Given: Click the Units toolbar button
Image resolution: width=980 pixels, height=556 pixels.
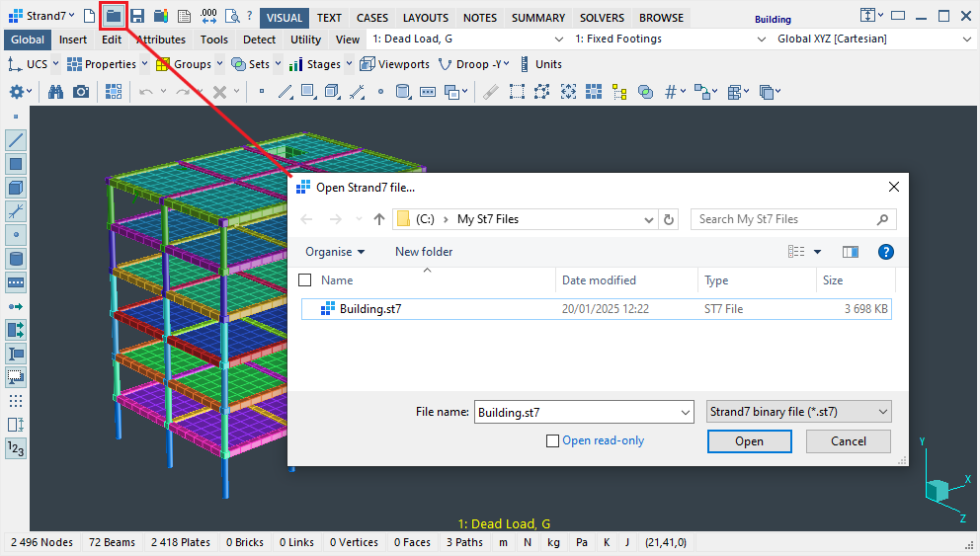Looking at the screenshot, I should click(541, 64).
